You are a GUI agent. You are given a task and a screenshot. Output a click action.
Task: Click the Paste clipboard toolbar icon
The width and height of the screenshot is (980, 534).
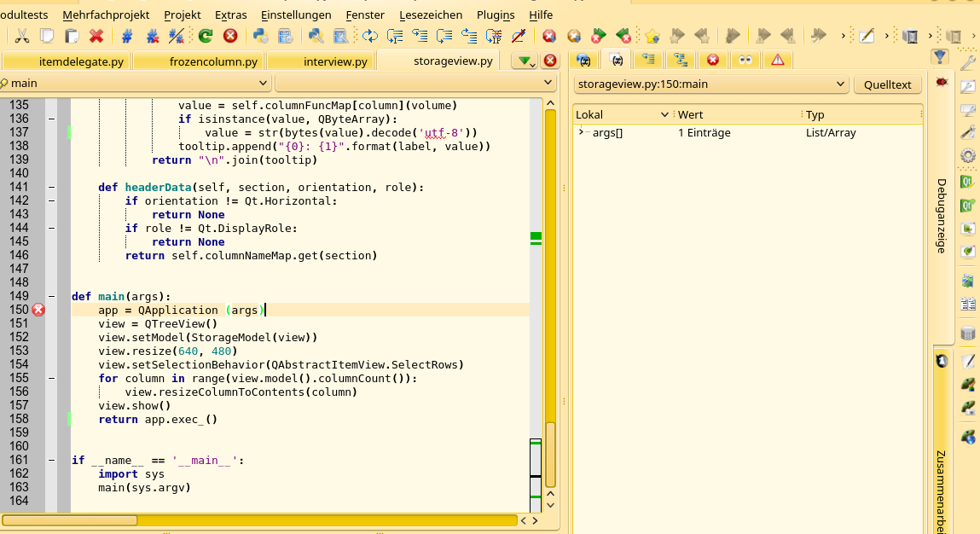pos(72,36)
